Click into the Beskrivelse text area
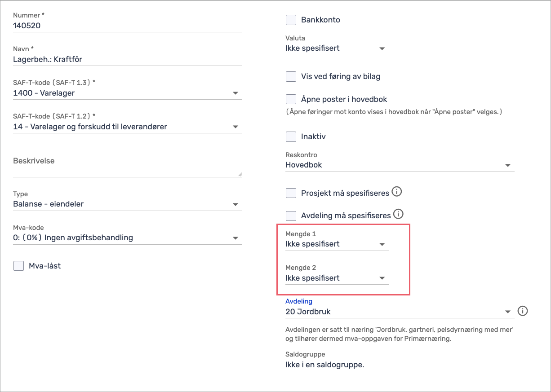 click(128, 166)
